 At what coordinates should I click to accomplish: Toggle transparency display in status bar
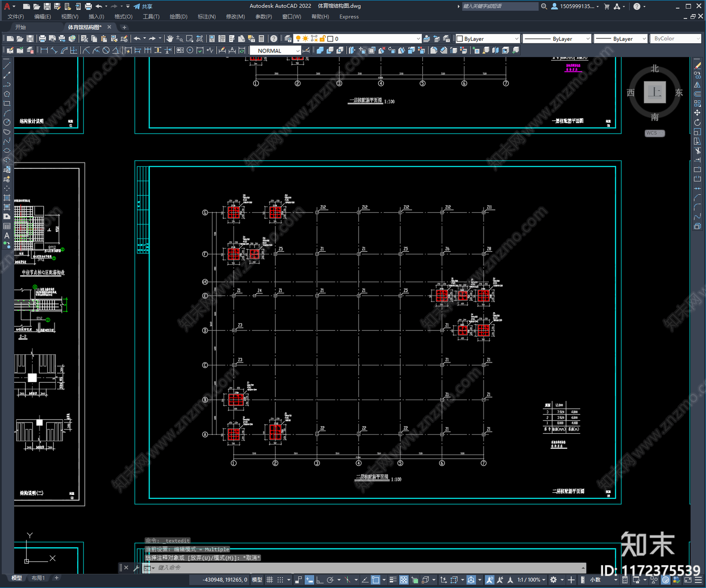(404, 580)
